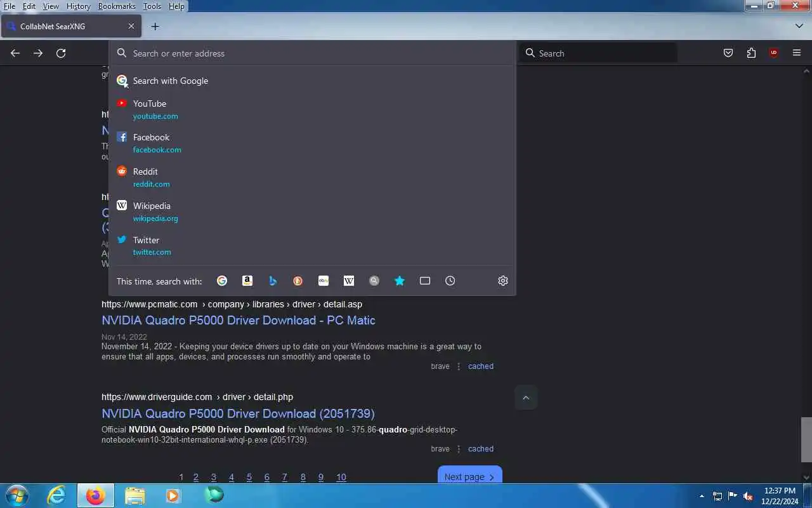Open the Help menu
The image size is (812, 508).
(176, 6)
